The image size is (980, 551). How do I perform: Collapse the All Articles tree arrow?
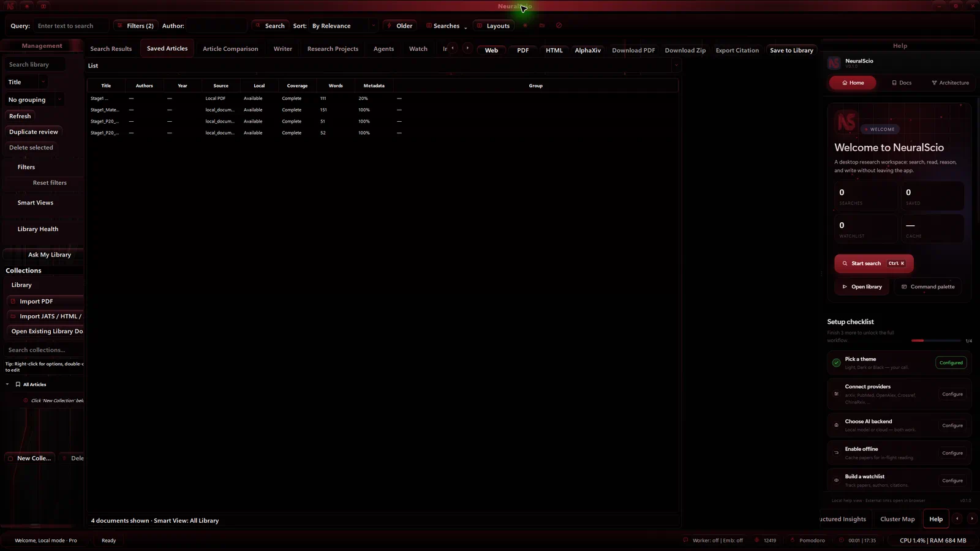pyautogui.click(x=7, y=384)
